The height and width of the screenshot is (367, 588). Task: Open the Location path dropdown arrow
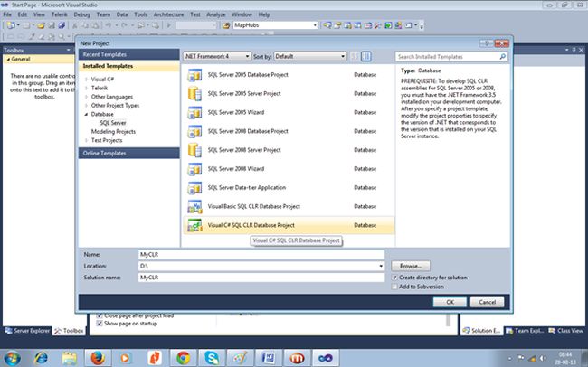point(381,266)
